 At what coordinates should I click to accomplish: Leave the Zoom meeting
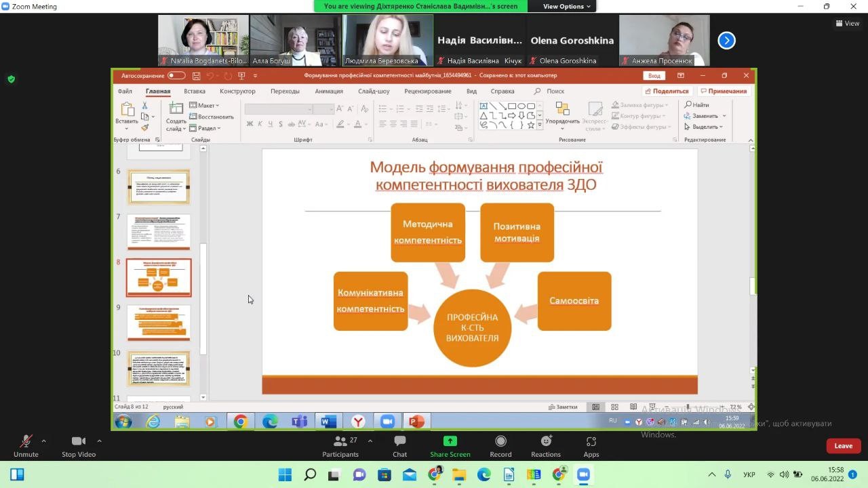[x=843, y=446]
